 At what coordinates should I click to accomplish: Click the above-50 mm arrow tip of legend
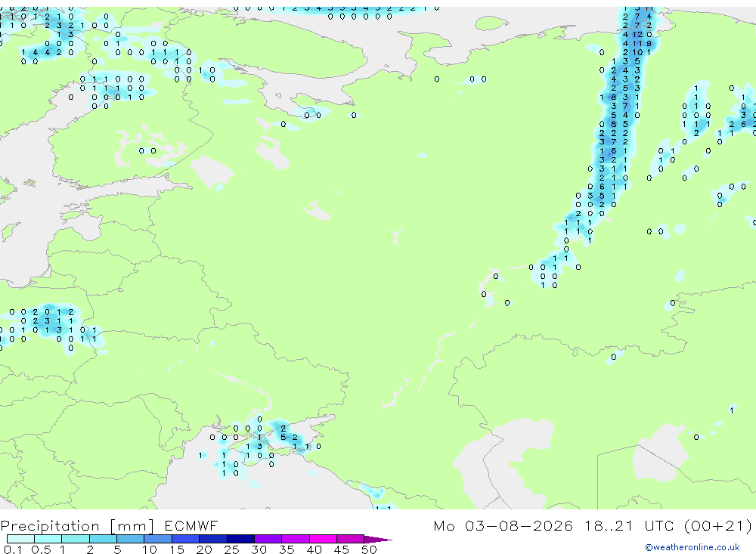pos(377,539)
